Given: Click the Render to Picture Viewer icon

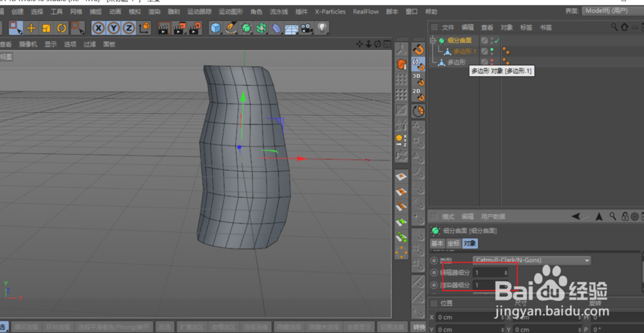Looking at the screenshot, I should click(x=179, y=28).
